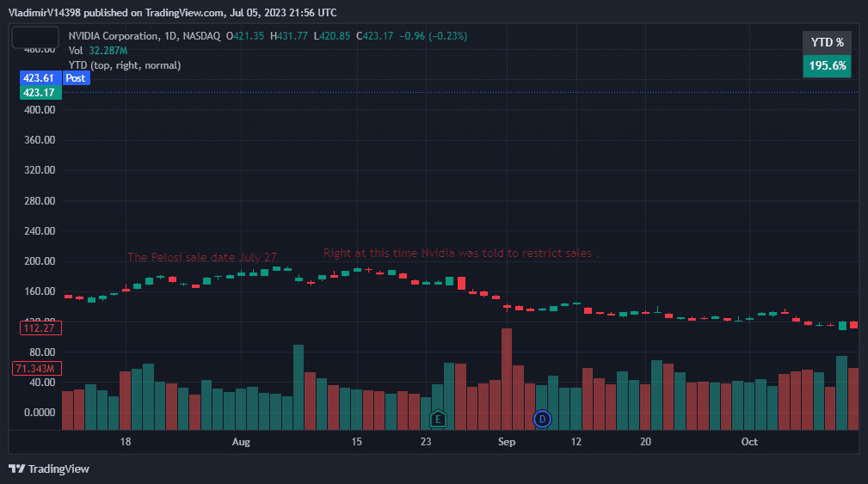Select the green 423.17 last price label
Image resolution: width=868 pixels, height=484 pixels.
[40, 92]
